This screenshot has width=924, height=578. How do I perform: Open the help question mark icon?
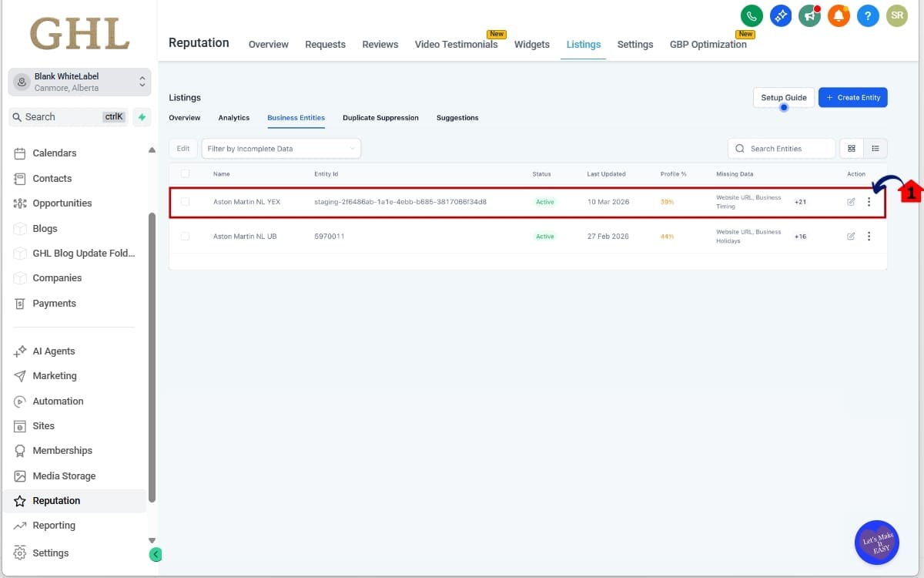pos(868,15)
